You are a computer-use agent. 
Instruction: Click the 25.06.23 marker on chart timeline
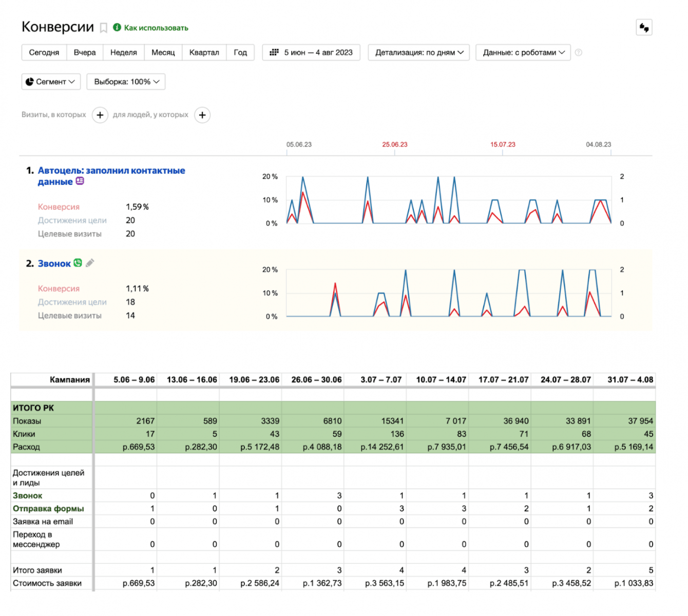click(394, 145)
